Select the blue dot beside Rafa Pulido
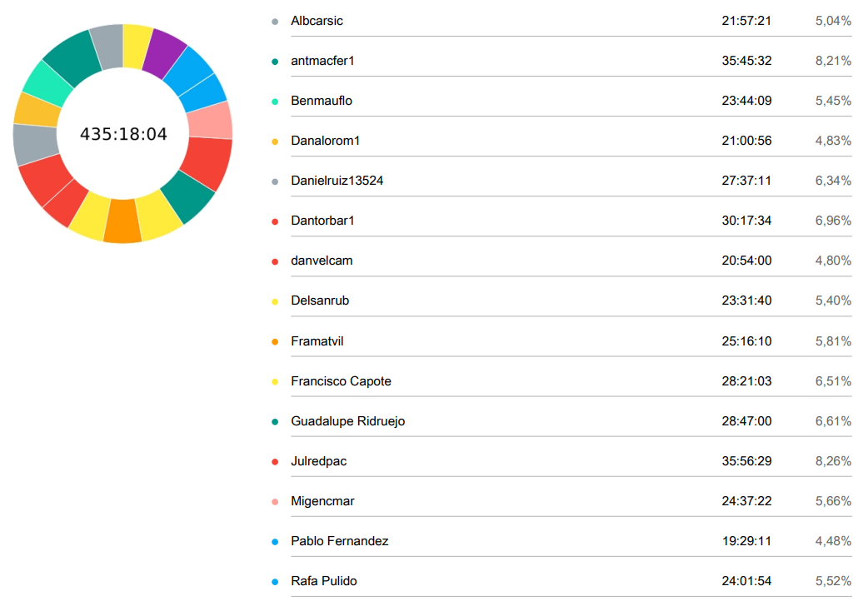Screen dimensions: 868x616 point(275,581)
